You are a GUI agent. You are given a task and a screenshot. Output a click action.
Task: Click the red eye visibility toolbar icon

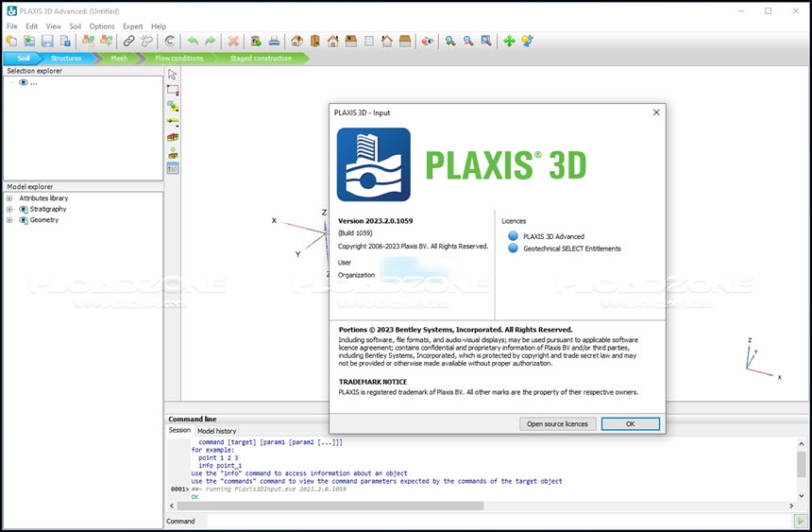point(427,41)
